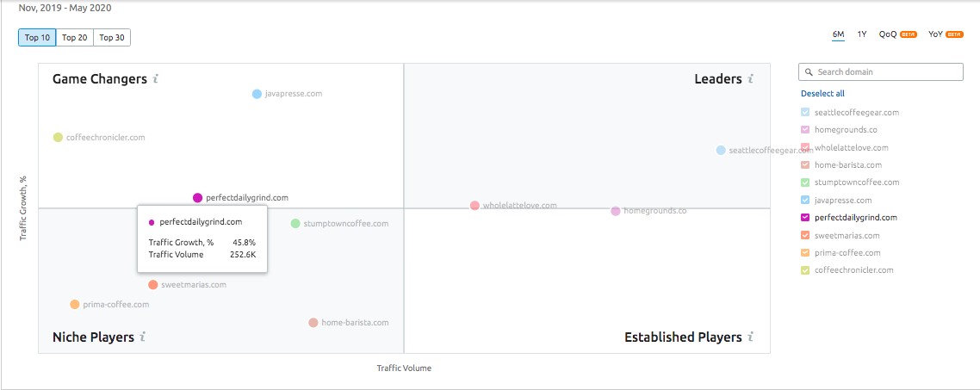Click the stumptowncoffee.com chart label
The image size is (980, 390).
point(345,223)
